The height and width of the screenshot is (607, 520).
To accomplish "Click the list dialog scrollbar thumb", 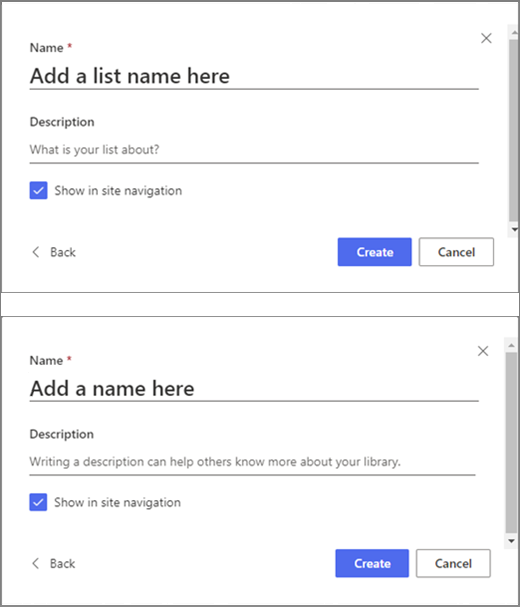I will [514, 130].
